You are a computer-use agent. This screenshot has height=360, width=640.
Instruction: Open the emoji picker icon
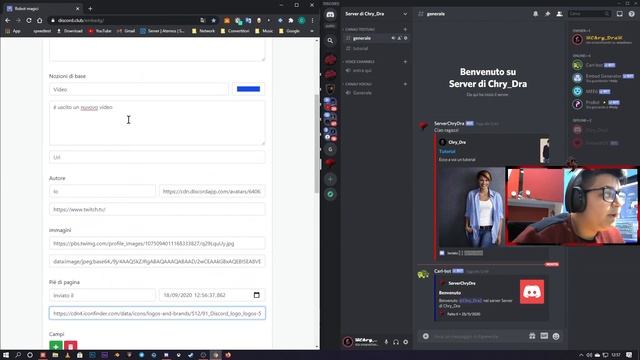[x=556, y=336]
